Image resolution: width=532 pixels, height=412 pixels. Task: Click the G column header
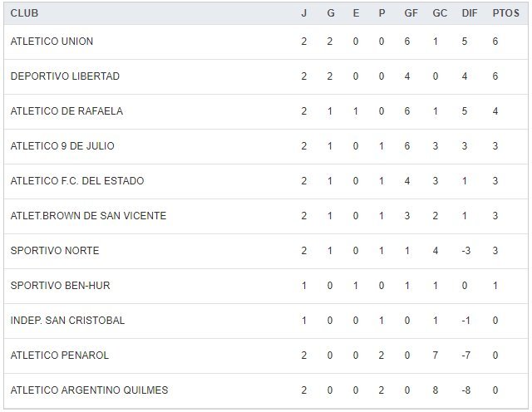pyautogui.click(x=330, y=13)
